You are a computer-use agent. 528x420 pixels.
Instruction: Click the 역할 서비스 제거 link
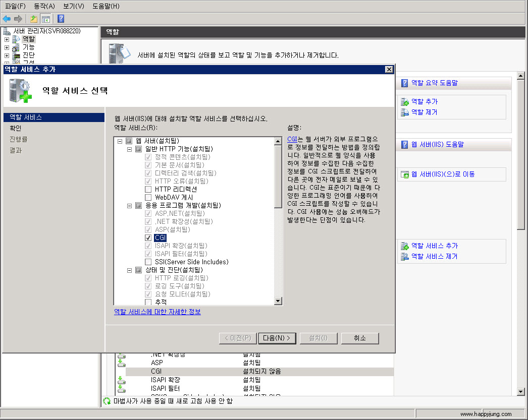435,257
